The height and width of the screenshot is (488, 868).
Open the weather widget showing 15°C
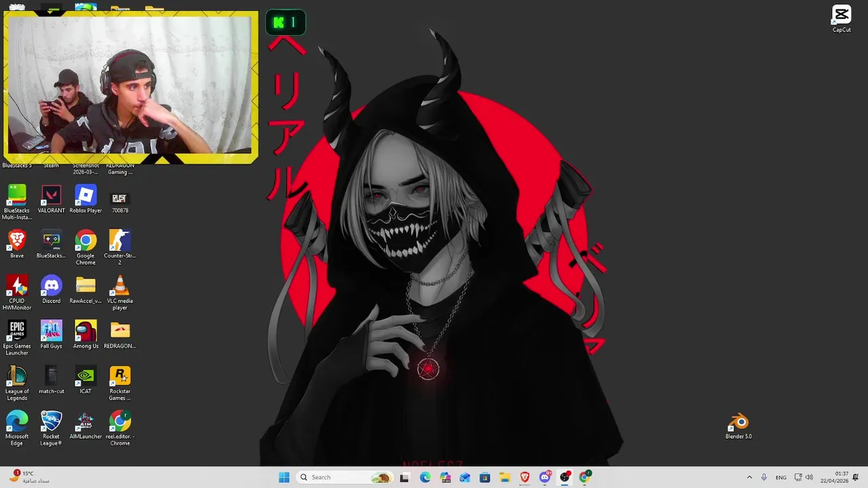point(29,477)
